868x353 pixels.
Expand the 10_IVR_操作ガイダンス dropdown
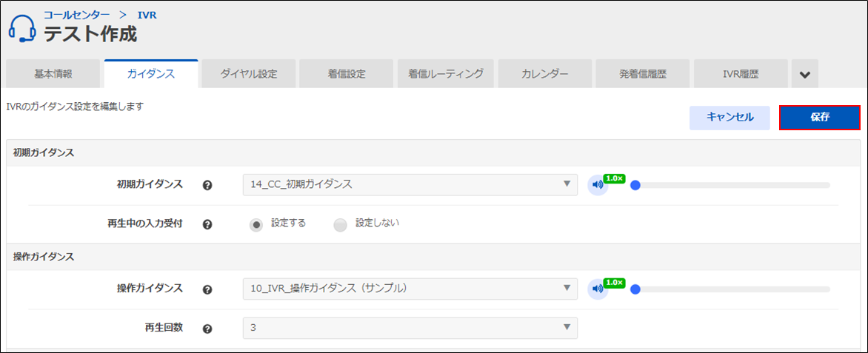tap(410, 288)
